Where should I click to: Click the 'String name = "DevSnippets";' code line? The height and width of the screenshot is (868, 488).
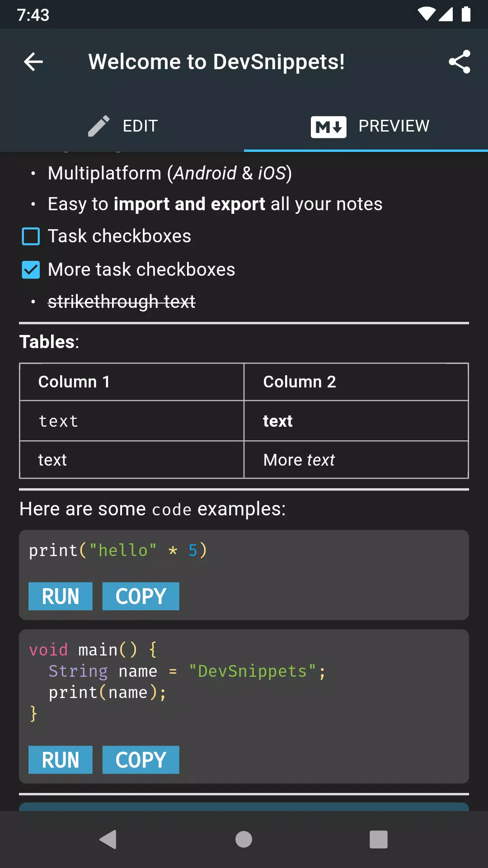(187, 671)
